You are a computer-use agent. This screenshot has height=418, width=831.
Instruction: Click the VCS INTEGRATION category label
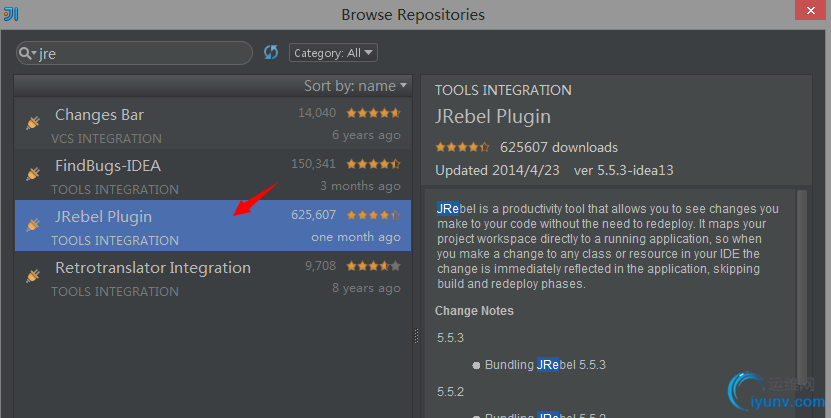[x=107, y=139]
